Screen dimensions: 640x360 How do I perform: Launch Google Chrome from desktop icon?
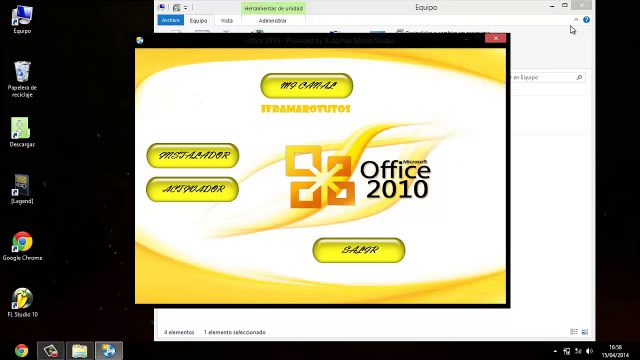point(22,246)
